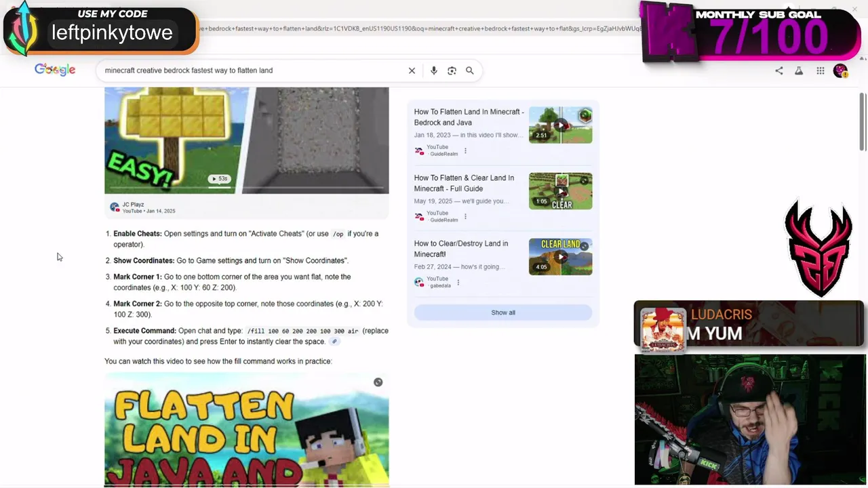Click the 53s video duration badge
Screen dimensions: 868x488
(x=219, y=179)
